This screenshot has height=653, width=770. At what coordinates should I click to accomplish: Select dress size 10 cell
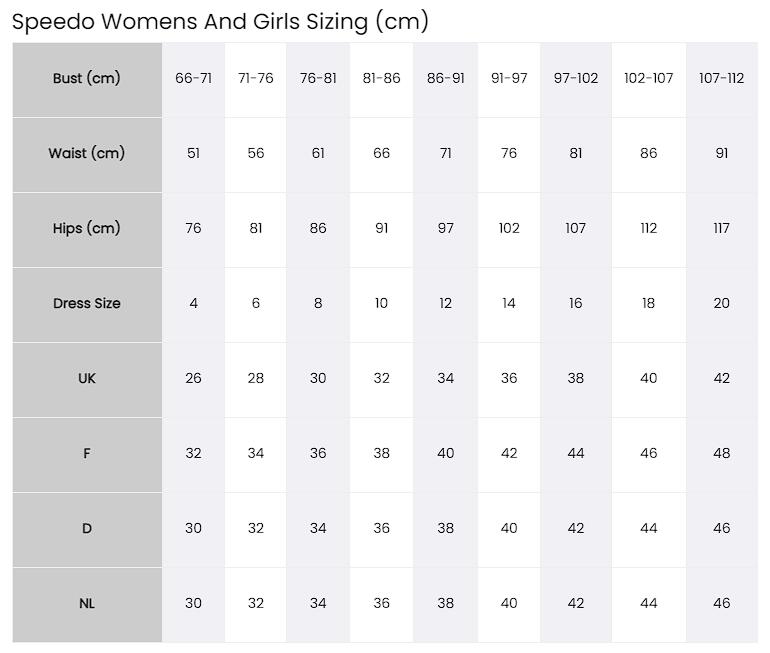tap(382, 305)
